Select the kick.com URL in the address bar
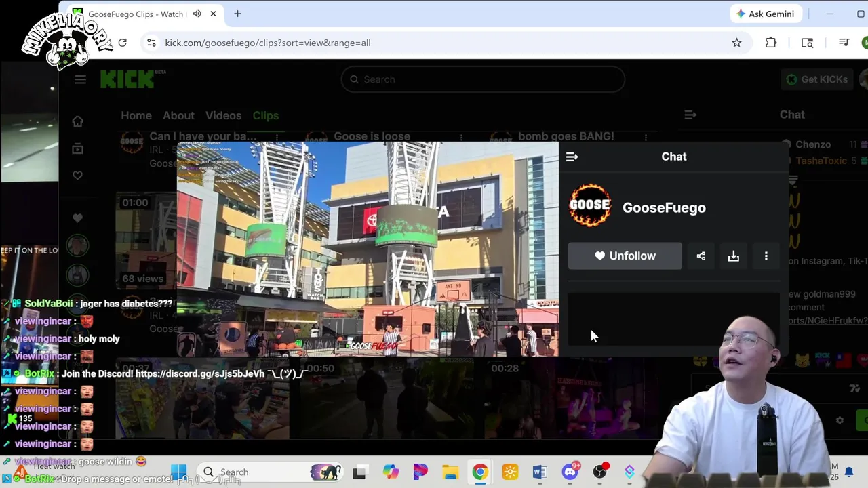Image resolution: width=868 pixels, height=488 pixels. coord(268,43)
